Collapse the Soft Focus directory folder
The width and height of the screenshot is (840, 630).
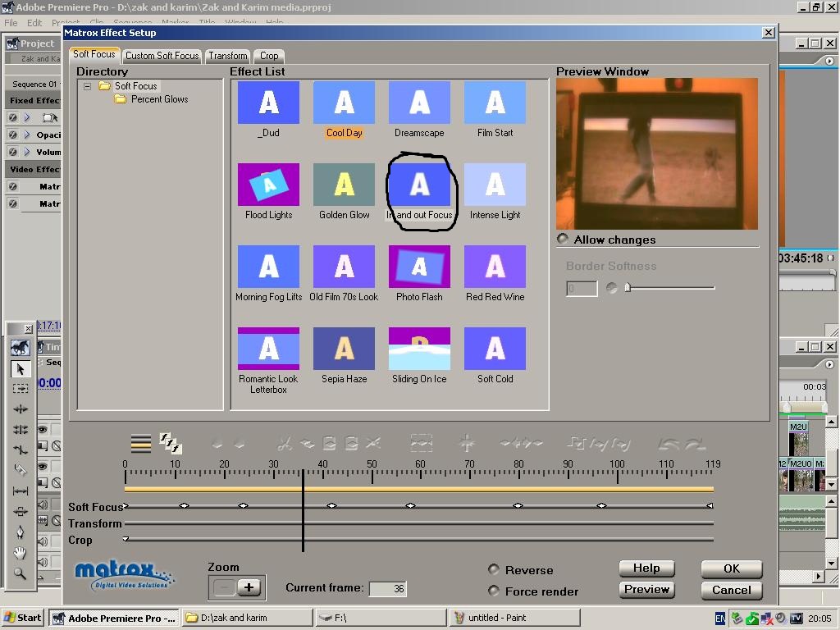point(87,86)
